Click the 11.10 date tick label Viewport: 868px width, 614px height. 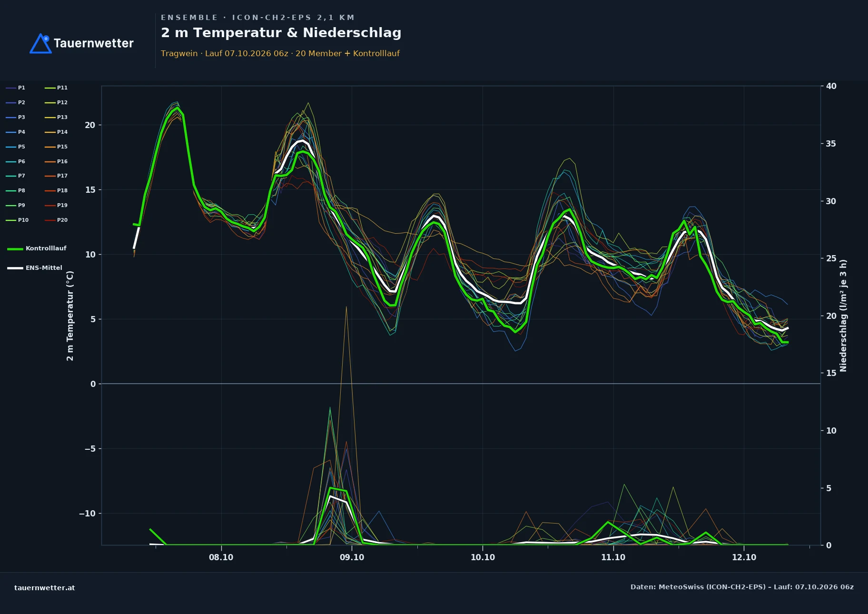tap(613, 557)
